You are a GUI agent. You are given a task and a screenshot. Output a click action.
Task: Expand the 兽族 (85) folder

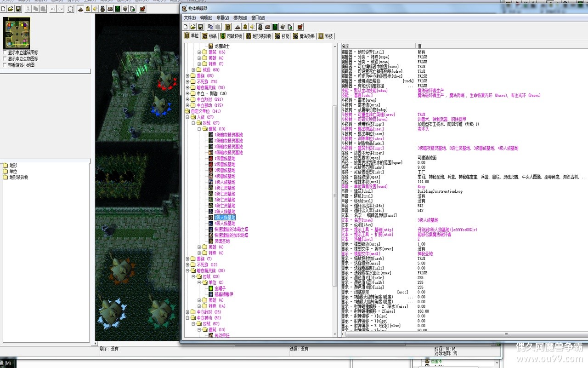(x=187, y=76)
